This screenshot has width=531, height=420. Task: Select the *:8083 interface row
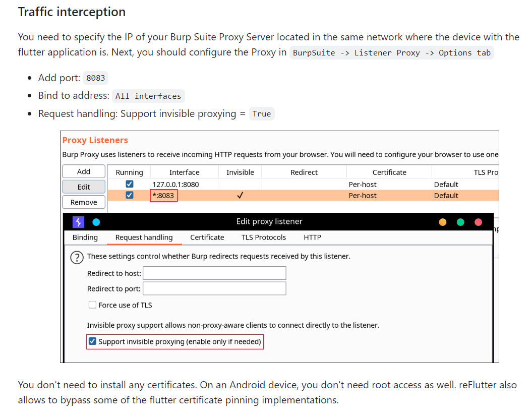[x=164, y=196]
